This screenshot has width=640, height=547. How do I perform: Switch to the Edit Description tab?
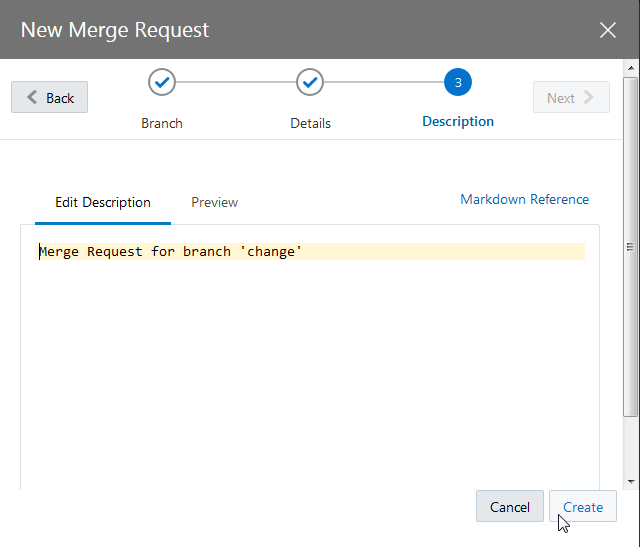click(x=103, y=202)
